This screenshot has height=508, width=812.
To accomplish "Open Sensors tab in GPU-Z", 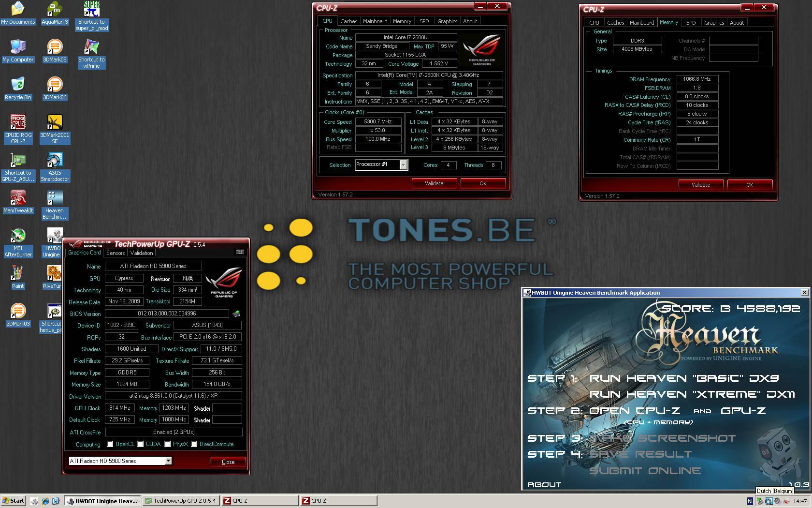I will click(x=116, y=253).
